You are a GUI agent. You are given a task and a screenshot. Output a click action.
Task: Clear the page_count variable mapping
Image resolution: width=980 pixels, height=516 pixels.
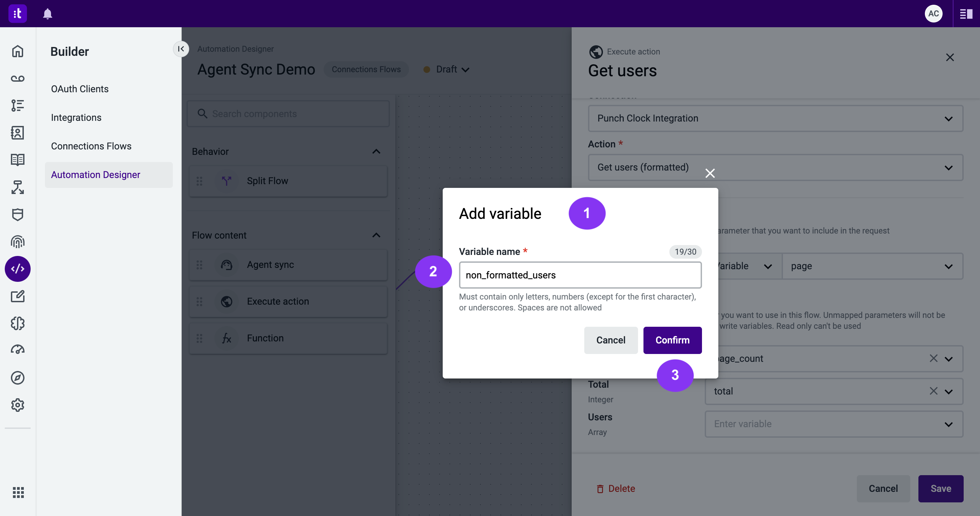pos(934,358)
